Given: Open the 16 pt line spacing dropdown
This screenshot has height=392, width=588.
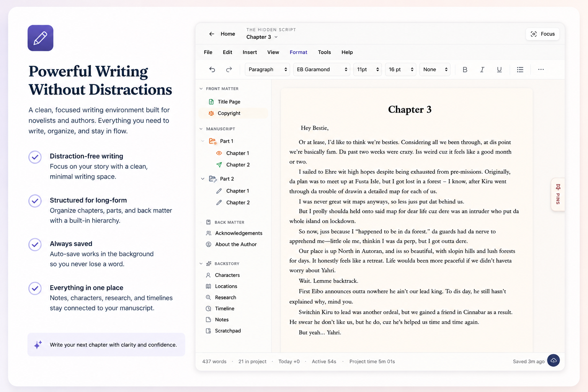Looking at the screenshot, I should click(400, 69).
